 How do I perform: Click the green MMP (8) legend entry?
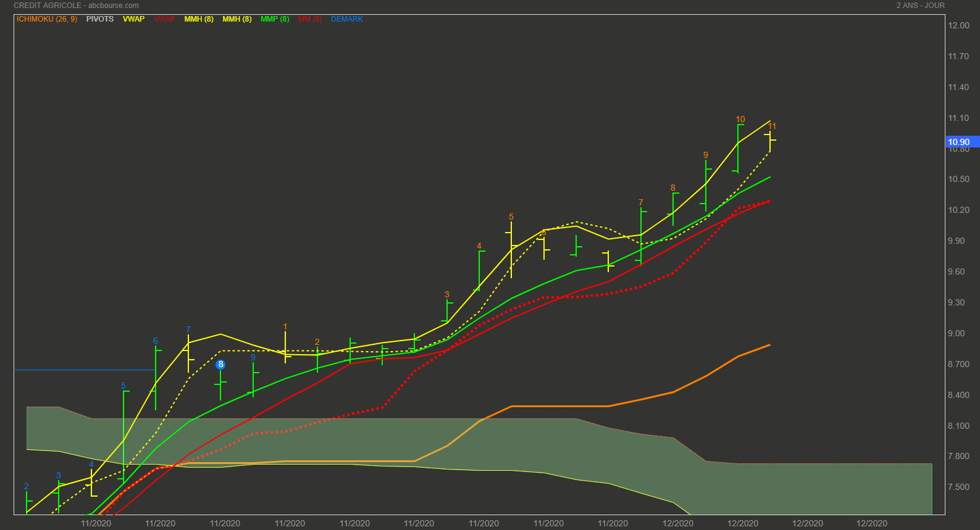click(x=275, y=19)
